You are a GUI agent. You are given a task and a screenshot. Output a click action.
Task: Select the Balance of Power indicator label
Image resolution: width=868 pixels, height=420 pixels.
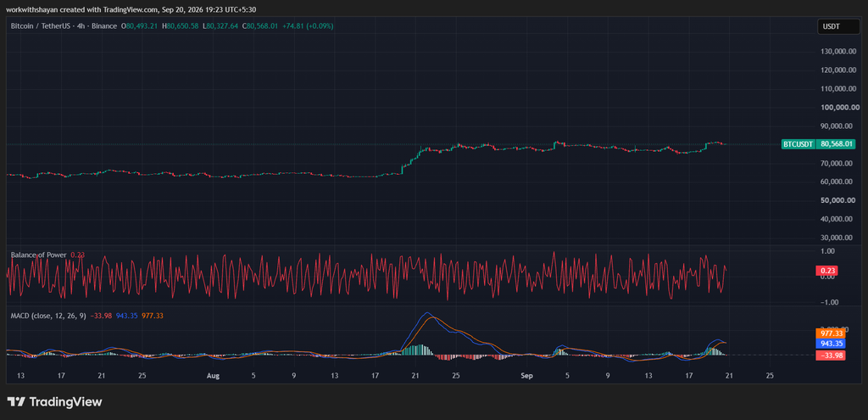coord(39,255)
